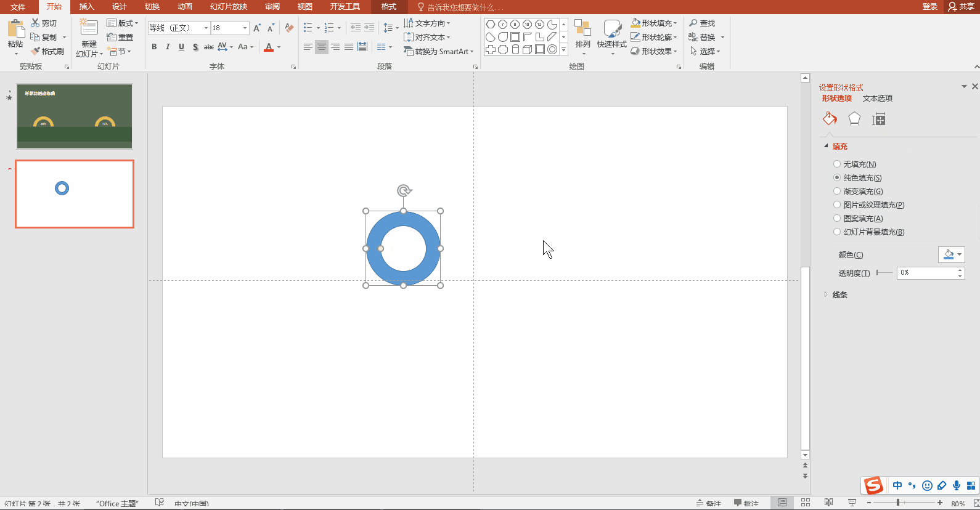The height and width of the screenshot is (510, 980).
Task: Expand Shape Fill (形状填充) dropdown
Action: pyautogui.click(x=675, y=23)
